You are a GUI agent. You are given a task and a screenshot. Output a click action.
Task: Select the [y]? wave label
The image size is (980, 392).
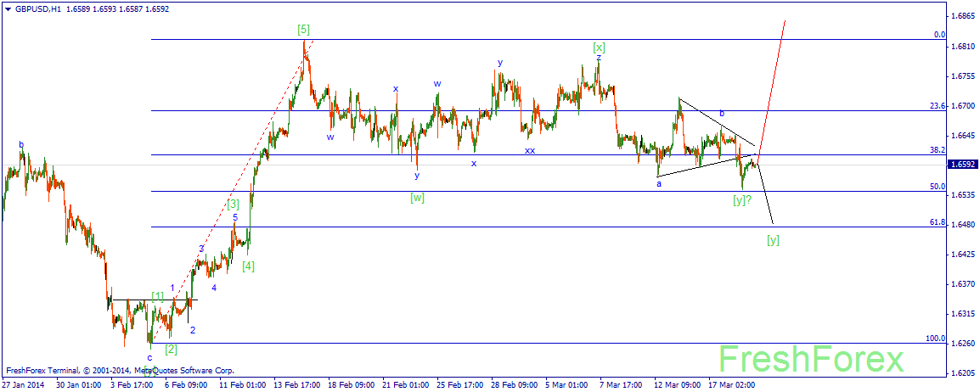click(x=742, y=199)
